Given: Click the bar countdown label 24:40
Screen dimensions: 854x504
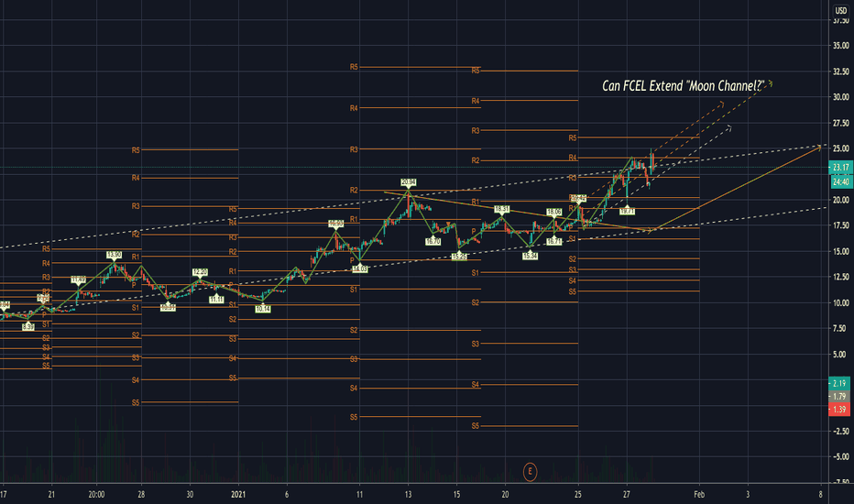Looking at the screenshot, I should (x=840, y=182).
